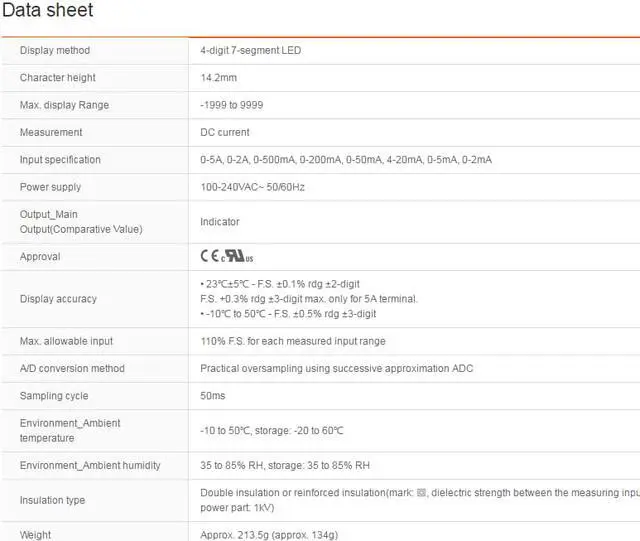Click the "Environment_Ambient humidity" label
The width and height of the screenshot is (640, 541).
tap(90, 465)
